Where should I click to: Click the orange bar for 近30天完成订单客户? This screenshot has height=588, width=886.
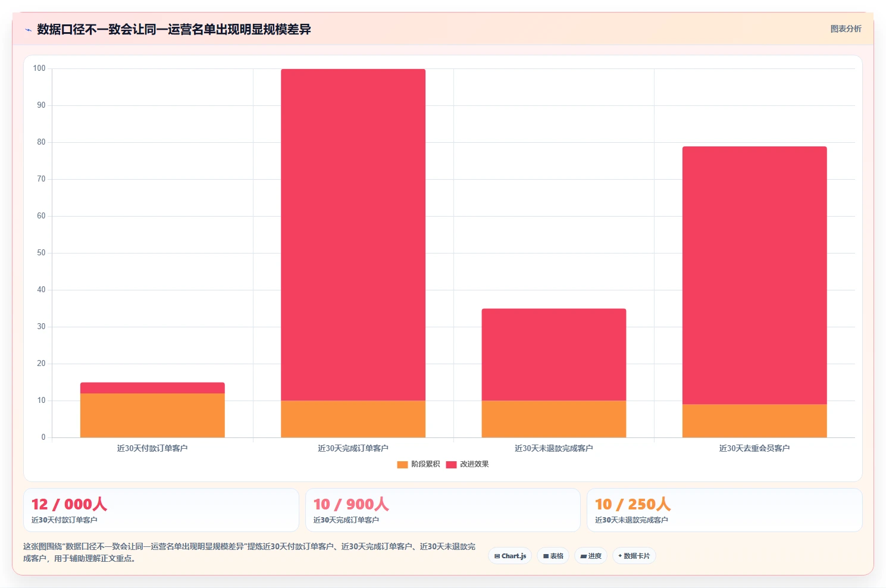[x=353, y=419]
